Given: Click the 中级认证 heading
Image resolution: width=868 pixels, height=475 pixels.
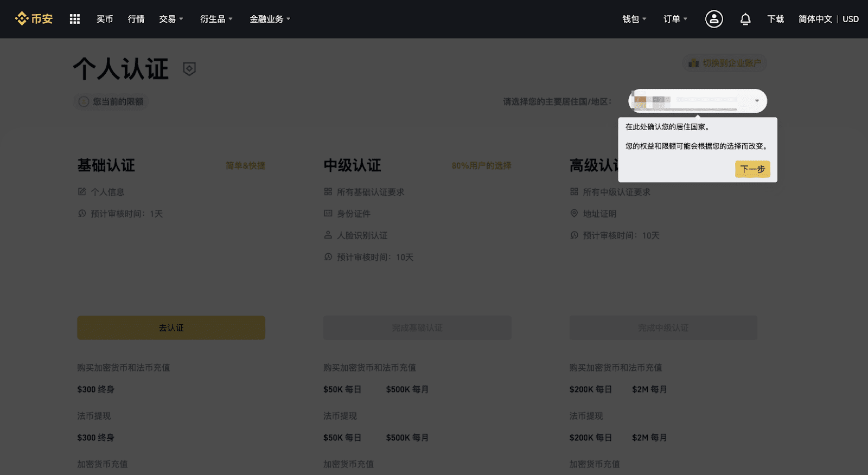Looking at the screenshot, I should 353,165.
